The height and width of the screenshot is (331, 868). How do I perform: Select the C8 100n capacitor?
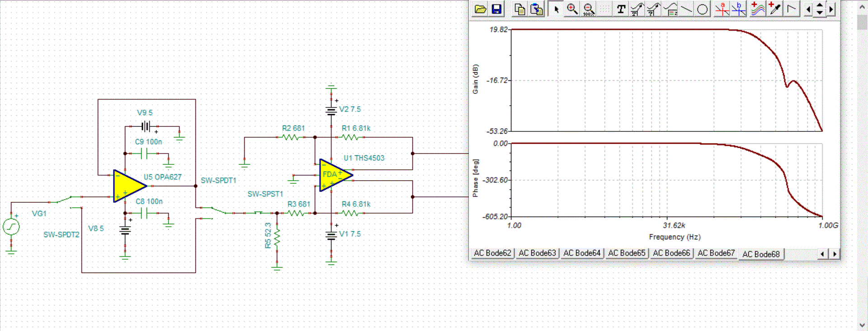(x=144, y=213)
